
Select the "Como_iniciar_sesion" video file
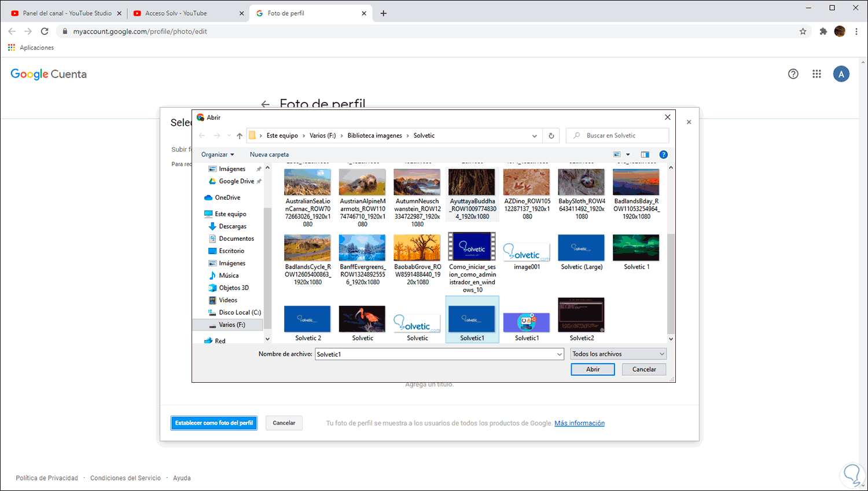(x=472, y=263)
